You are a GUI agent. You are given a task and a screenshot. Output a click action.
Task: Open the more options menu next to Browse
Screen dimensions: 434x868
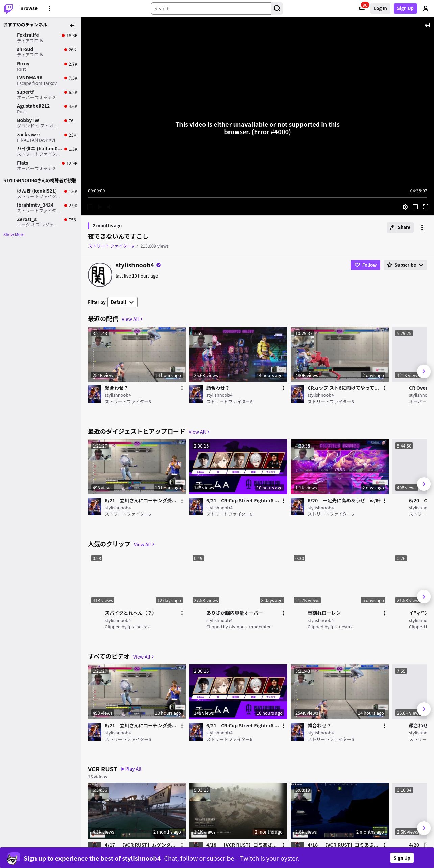[x=49, y=8]
